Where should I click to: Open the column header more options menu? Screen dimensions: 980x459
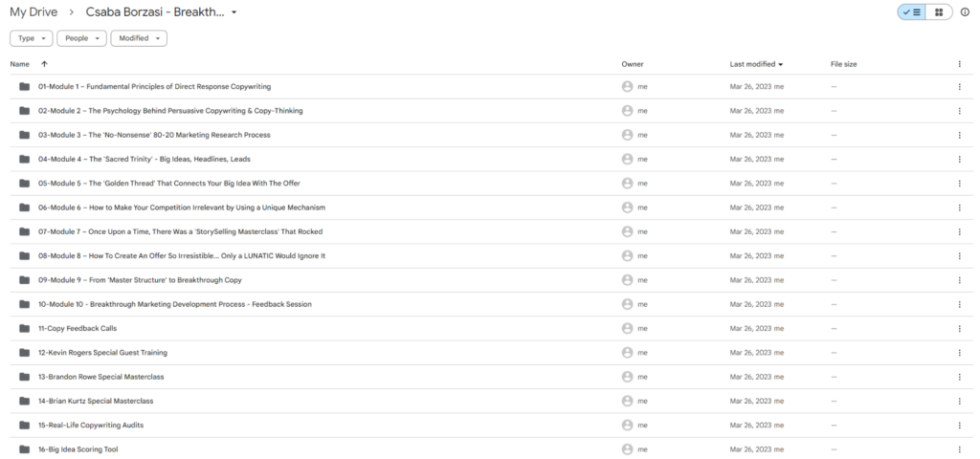(x=959, y=64)
